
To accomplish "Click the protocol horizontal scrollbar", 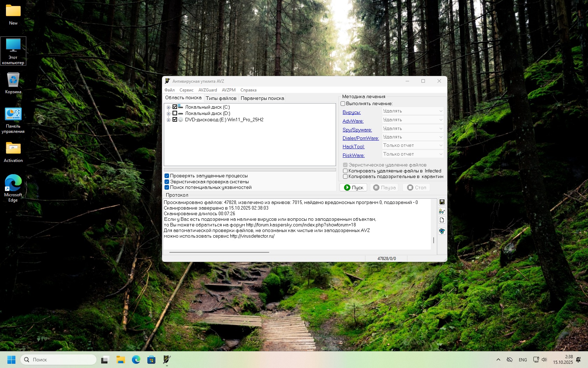I will 219,252.
